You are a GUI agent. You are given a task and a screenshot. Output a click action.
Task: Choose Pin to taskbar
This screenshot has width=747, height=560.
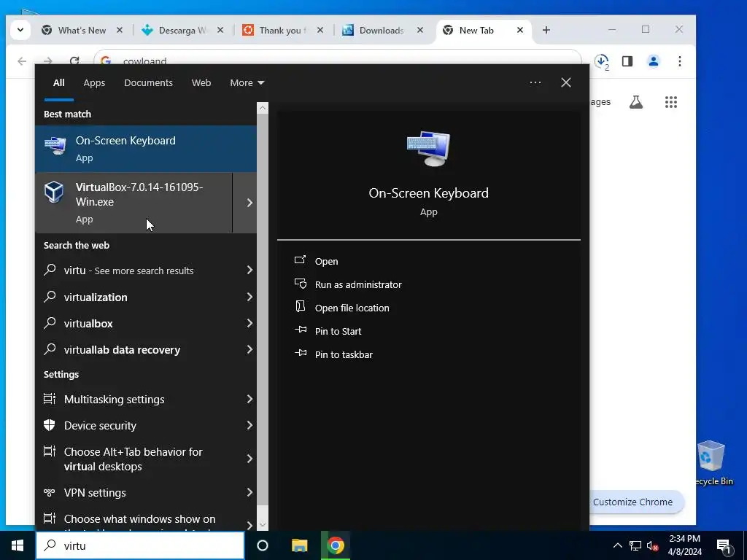344,355
